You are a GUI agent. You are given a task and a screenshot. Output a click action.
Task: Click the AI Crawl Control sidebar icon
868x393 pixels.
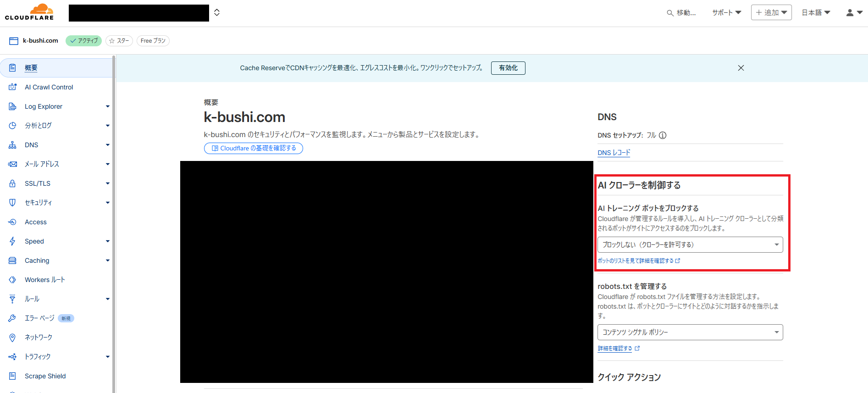click(x=12, y=87)
